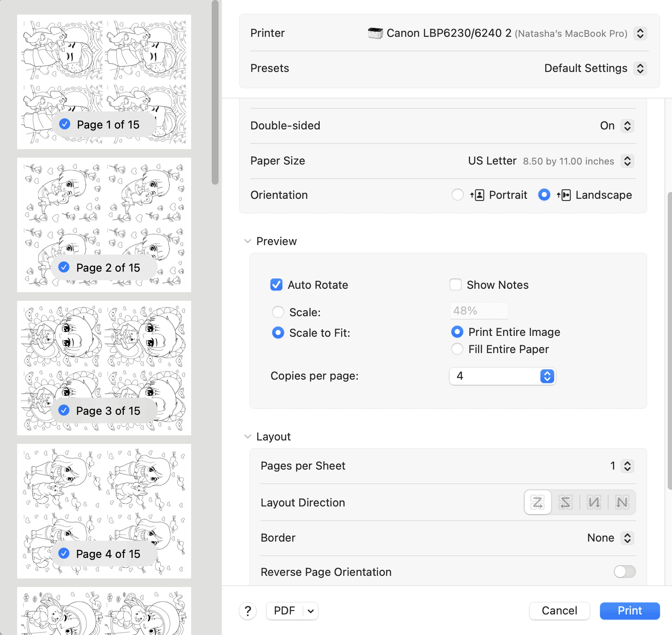This screenshot has height=635, width=672.
Task: Select the Page 4 of 15 thumbnail
Action: 104,511
